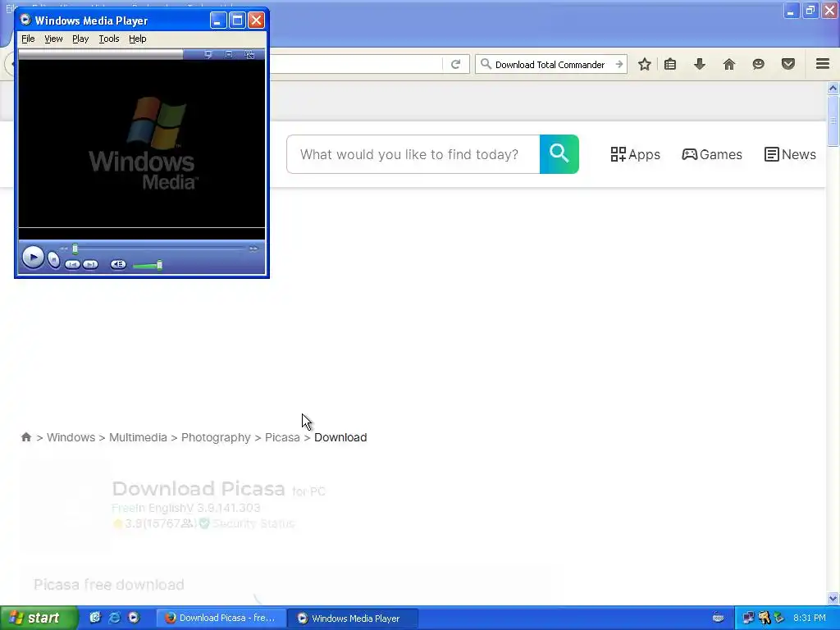Go to browser home page icon
840x630 pixels.
click(x=729, y=64)
